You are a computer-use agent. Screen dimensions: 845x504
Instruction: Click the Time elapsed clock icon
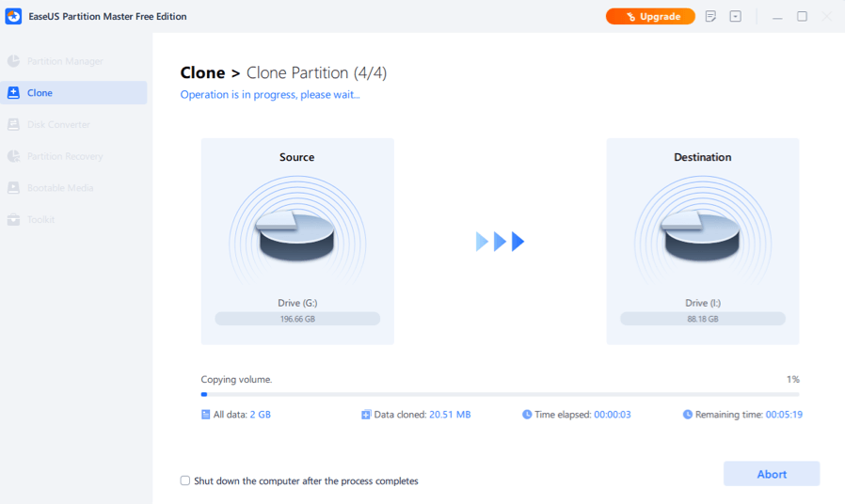527,415
